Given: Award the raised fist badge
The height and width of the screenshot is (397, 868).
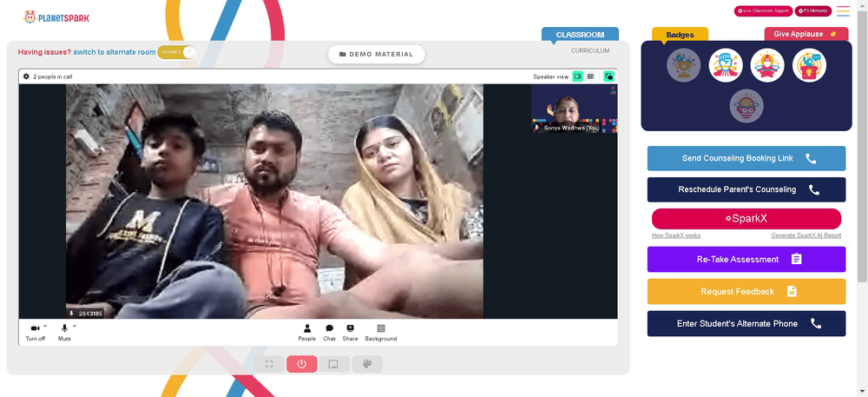Looking at the screenshot, I should (x=726, y=65).
